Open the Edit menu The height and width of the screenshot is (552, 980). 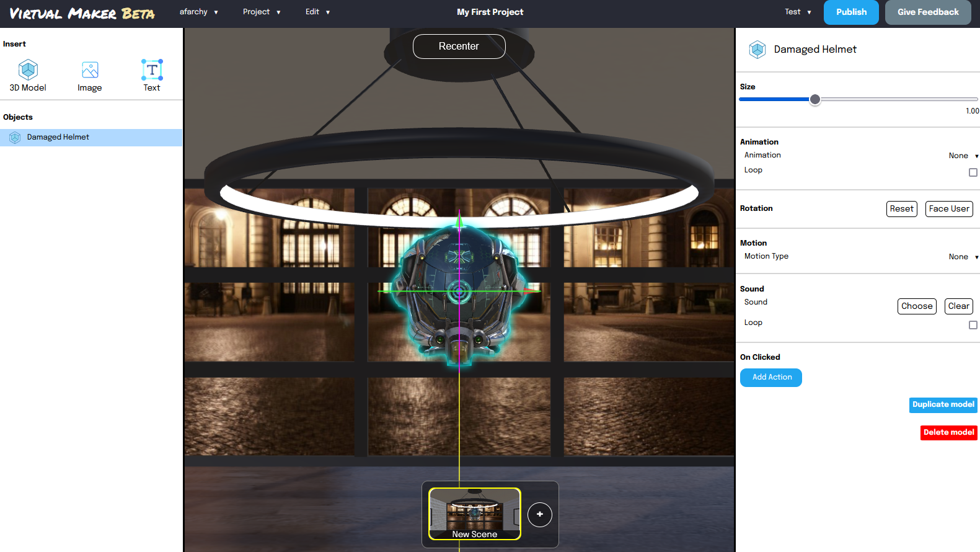tap(317, 12)
